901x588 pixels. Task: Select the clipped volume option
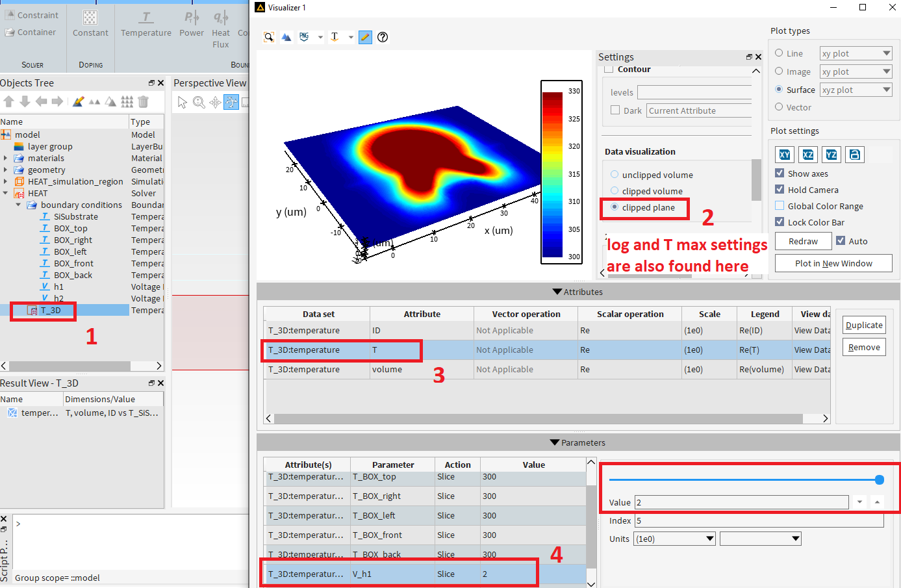[x=615, y=190]
